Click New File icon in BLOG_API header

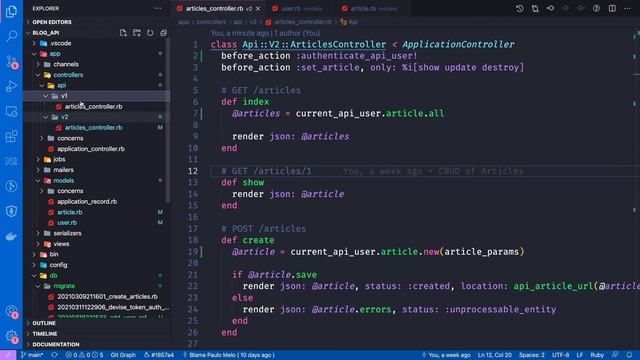click(123, 33)
